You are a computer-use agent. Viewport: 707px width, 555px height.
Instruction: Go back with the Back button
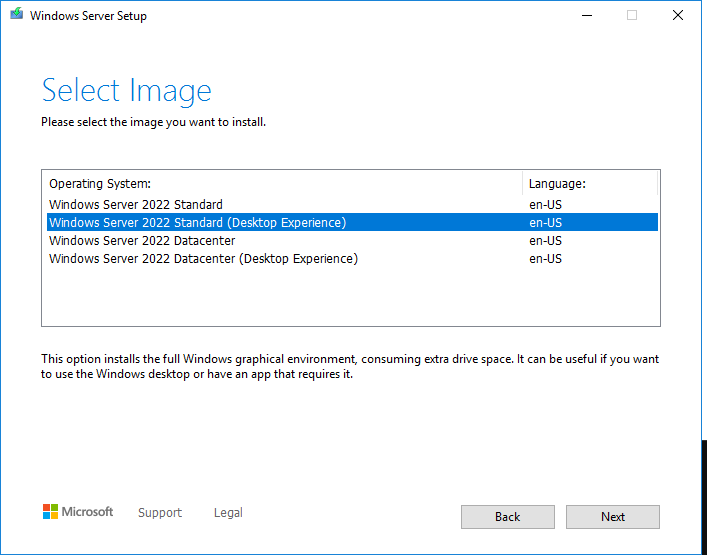pos(507,517)
